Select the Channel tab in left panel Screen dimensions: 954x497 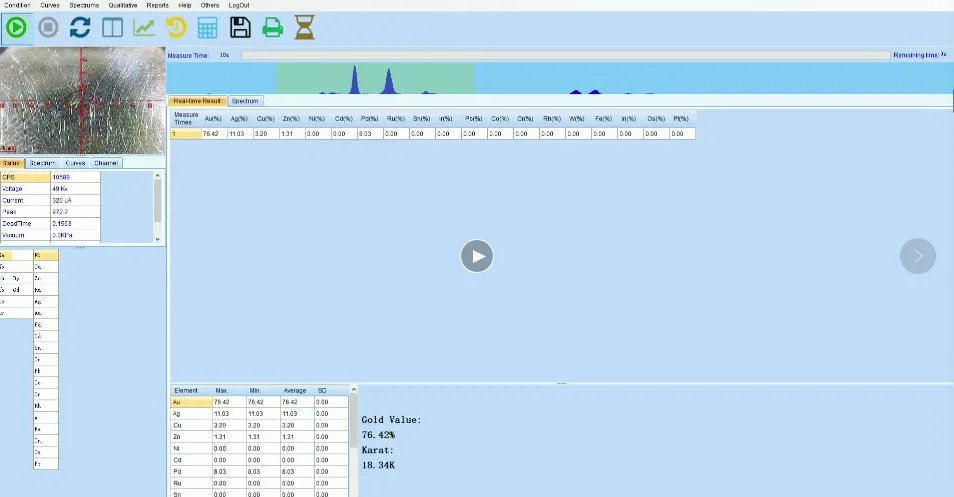tap(106, 163)
